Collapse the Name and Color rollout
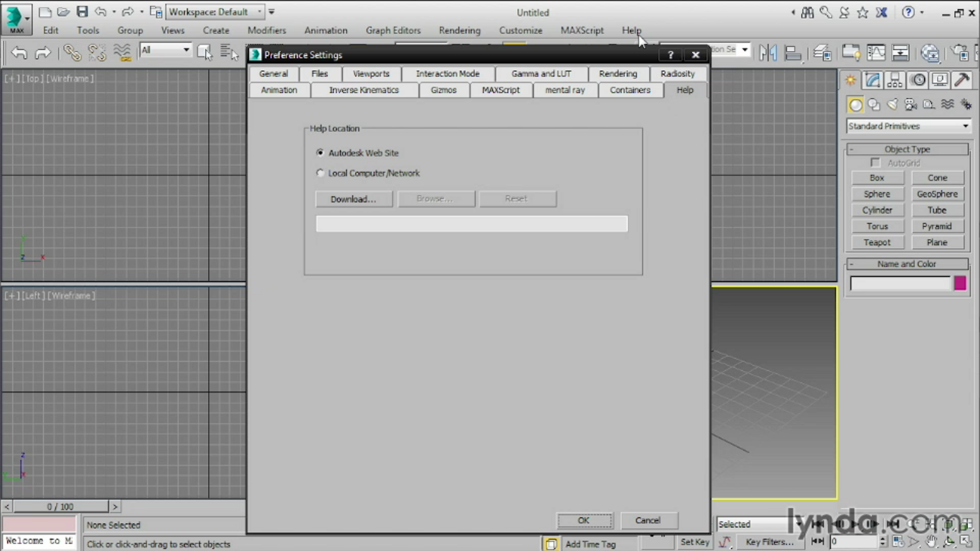The image size is (980, 551). coord(907,264)
